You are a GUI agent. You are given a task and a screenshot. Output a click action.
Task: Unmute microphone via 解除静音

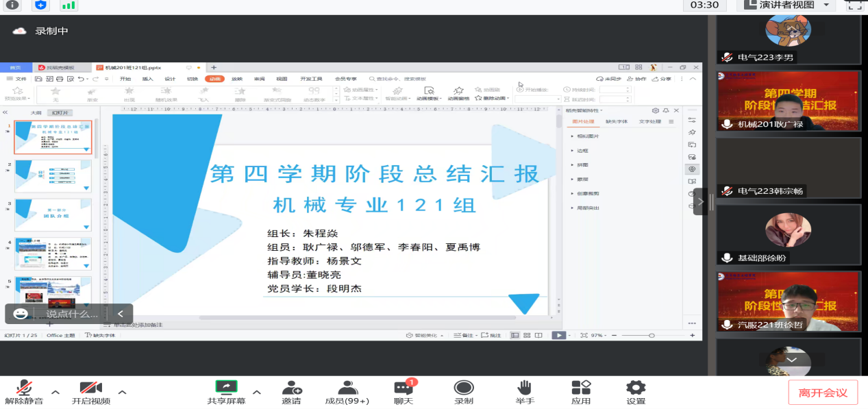coord(24,388)
